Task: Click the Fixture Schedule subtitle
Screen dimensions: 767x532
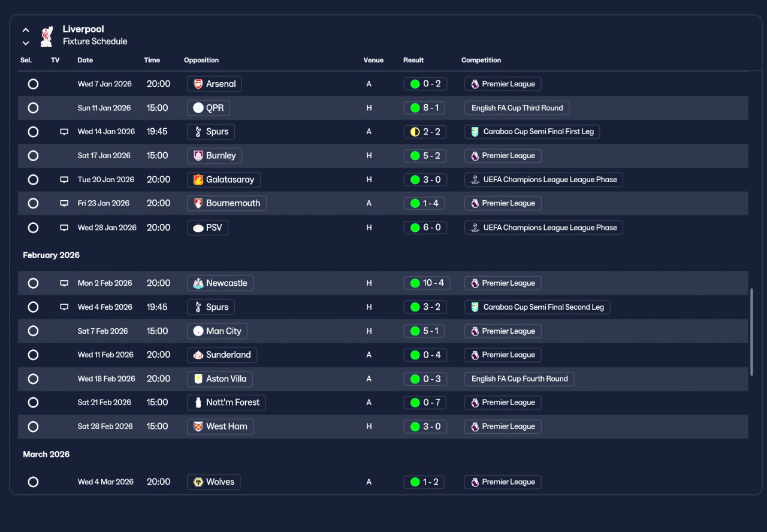Action: (95, 42)
